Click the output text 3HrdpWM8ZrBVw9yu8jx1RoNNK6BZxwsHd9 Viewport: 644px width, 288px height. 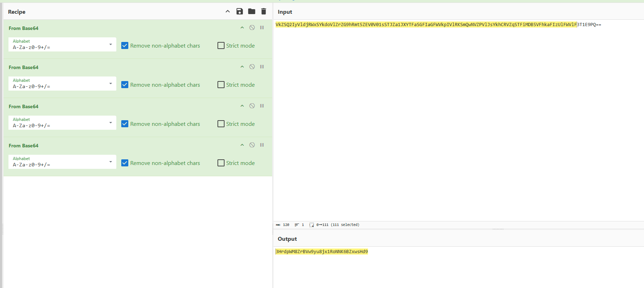coord(321,251)
